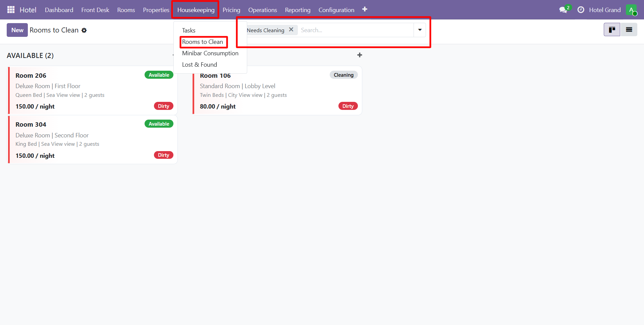Image resolution: width=644 pixels, height=325 pixels.
Task: Click the New button
Action: 17,30
